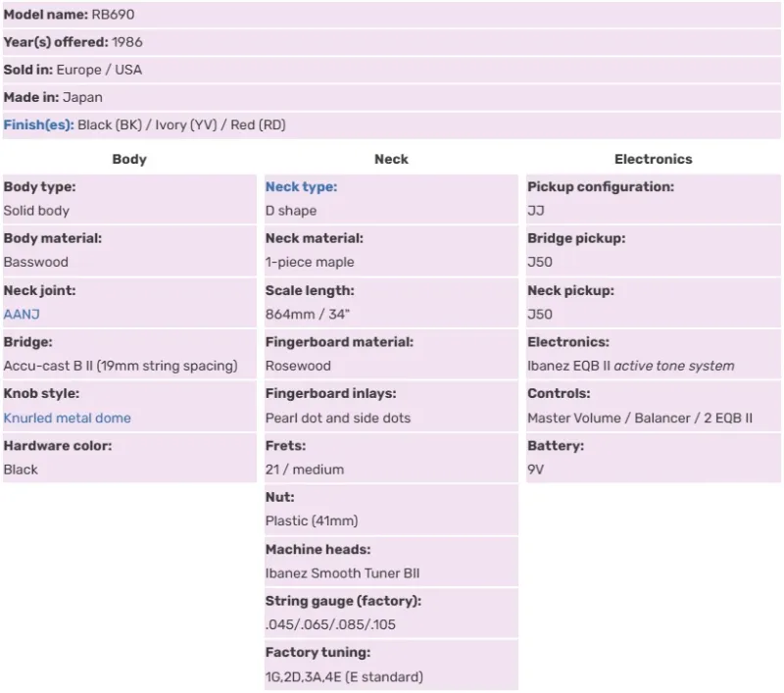Click the 'Frets:' label
784x693 pixels.
click(285, 445)
